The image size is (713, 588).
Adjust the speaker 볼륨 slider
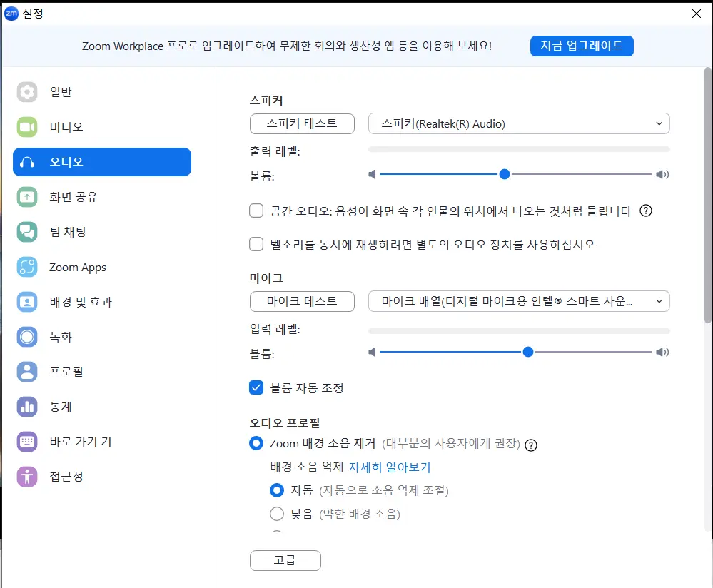[505, 174]
